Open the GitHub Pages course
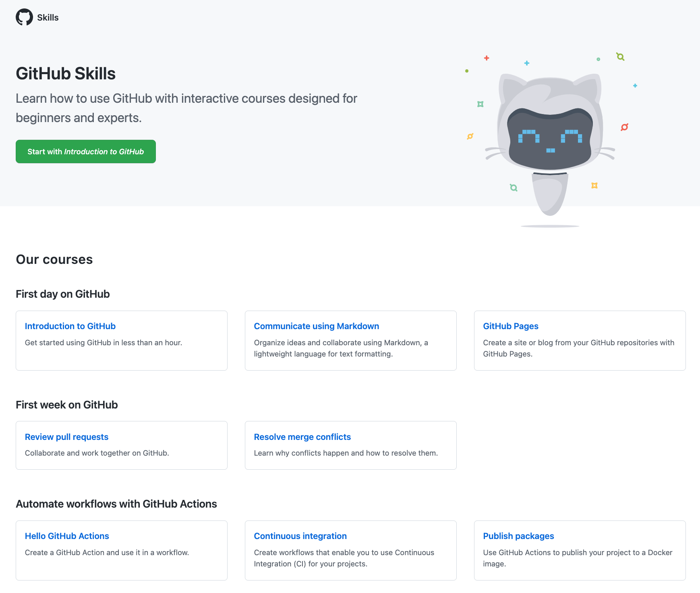700x593 pixels. [x=511, y=326]
